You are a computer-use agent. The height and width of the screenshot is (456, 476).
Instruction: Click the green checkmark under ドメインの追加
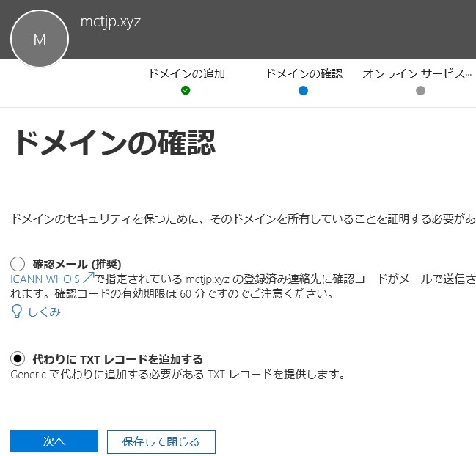click(186, 90)
